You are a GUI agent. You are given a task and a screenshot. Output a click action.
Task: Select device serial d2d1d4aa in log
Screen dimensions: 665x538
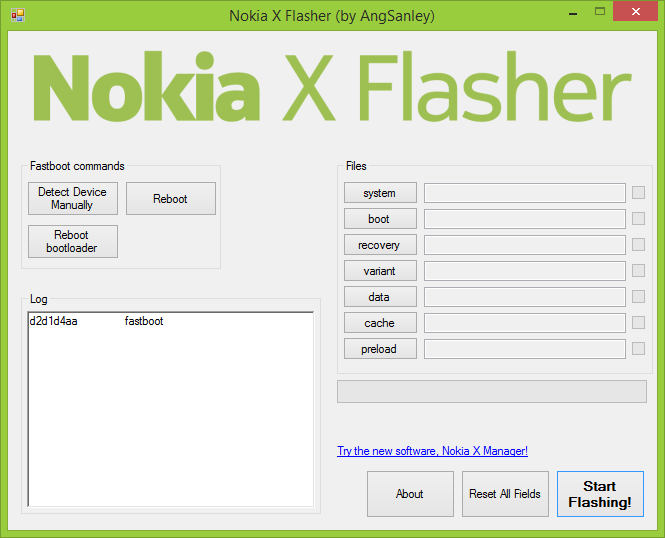point(53,321)
